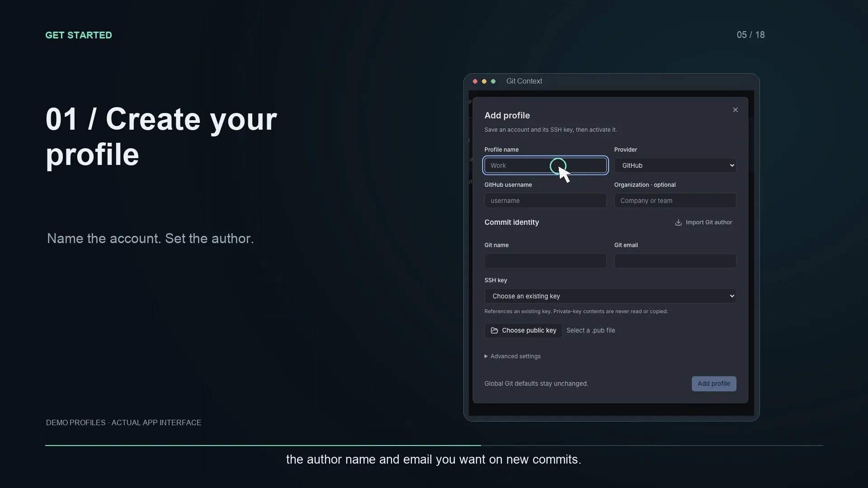Click the yellow minimize window dot
868x488 pixels.
tap(484, 81)
